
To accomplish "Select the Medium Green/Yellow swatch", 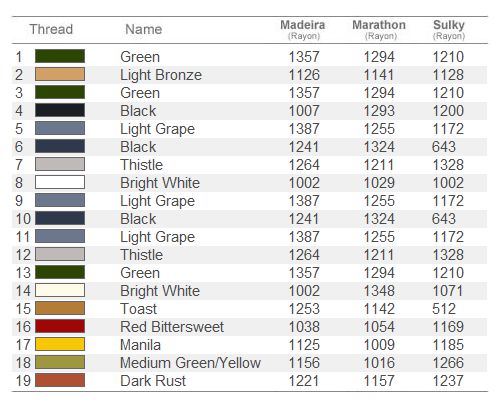I will coord(60,362).
